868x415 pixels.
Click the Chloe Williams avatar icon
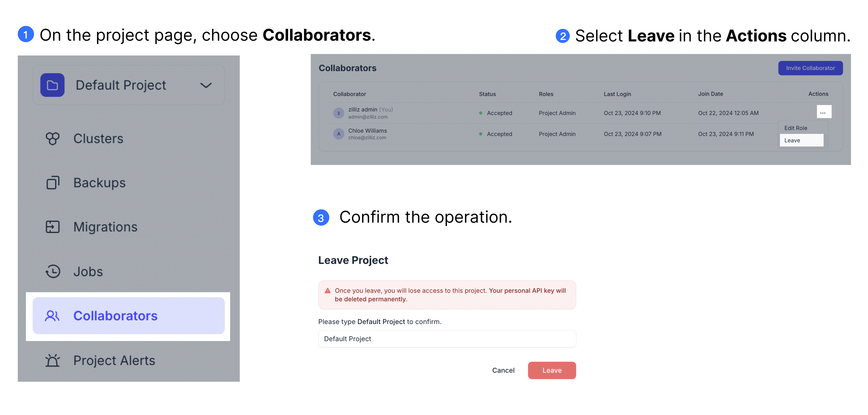tap(339, 134)
